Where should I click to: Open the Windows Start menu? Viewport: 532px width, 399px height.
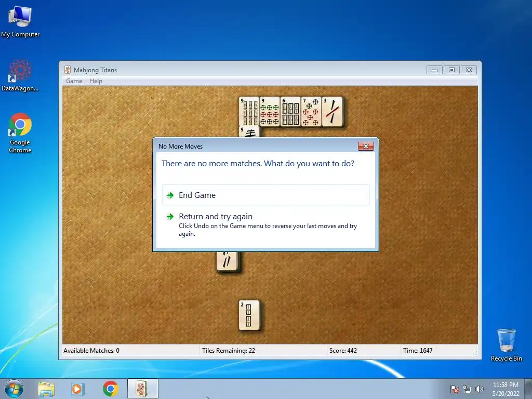[14, 389]
